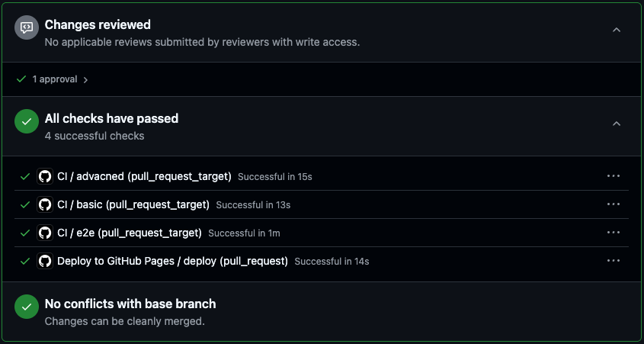Open options menu for CI / basic check
Viewport: 644px width, 344px height.
point(614,204)
